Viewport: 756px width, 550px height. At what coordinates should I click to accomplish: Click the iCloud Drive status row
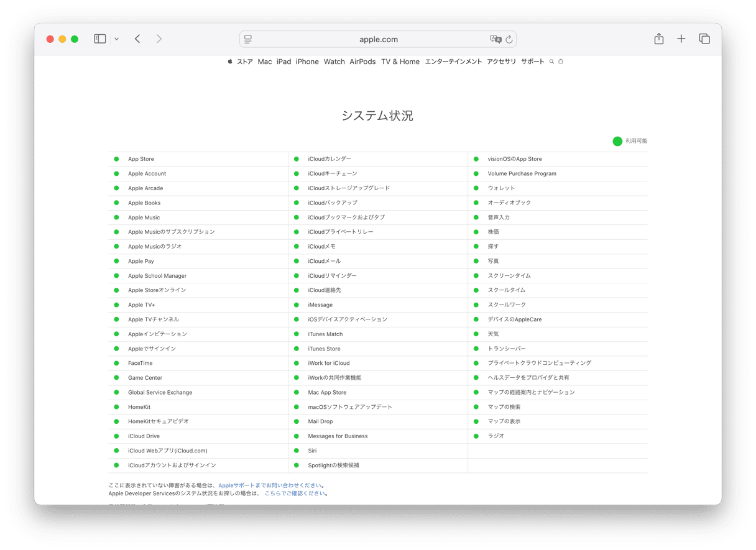point(144,436)
